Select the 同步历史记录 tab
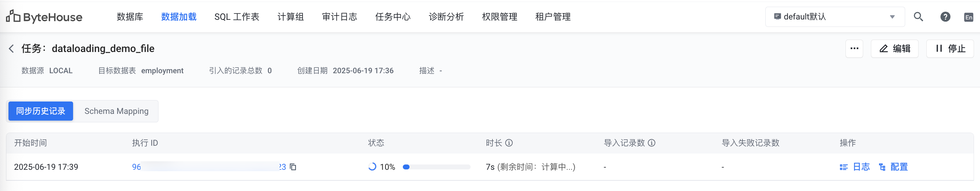 click(x=41, y=111)
